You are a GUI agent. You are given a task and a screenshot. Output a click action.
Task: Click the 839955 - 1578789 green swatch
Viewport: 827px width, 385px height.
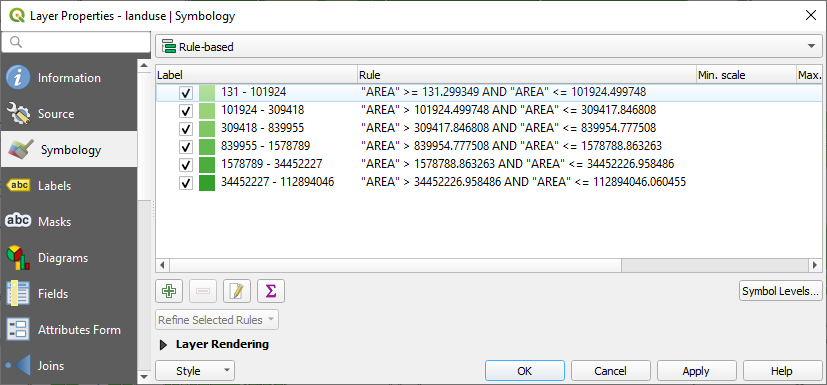click(x=207, y=147)
